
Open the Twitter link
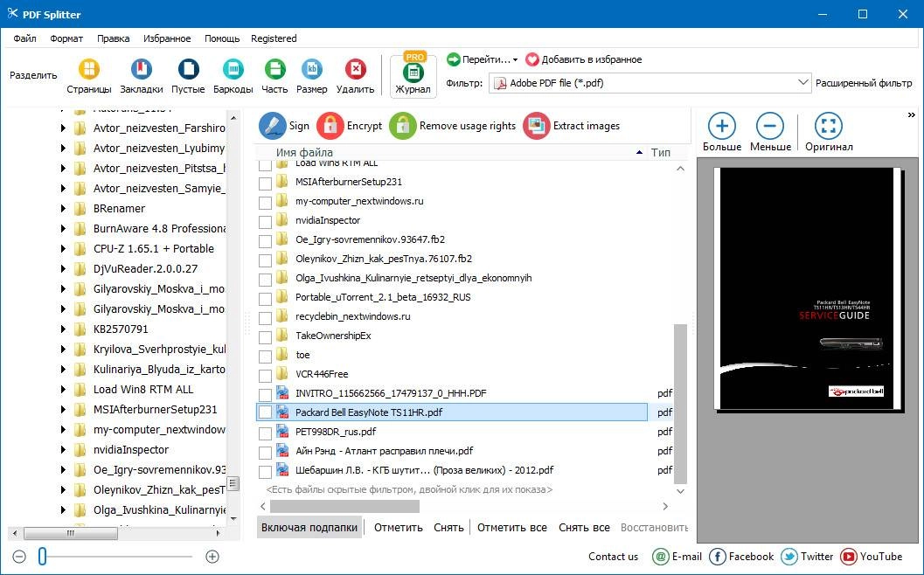(x=808, y=556)
